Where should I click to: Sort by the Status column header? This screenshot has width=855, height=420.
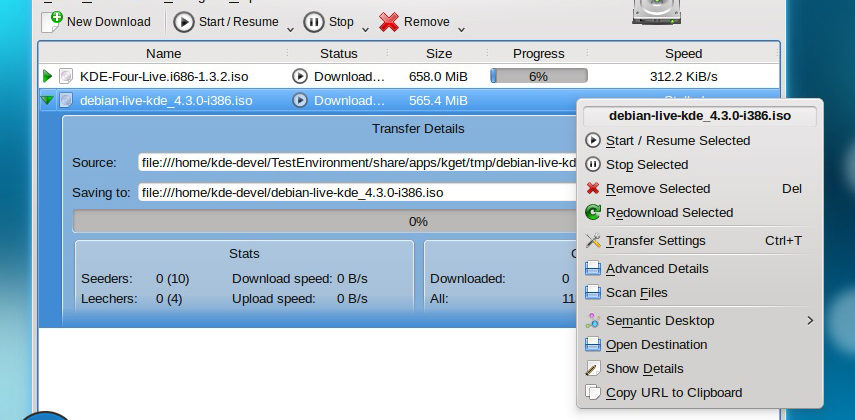point(339,53)
